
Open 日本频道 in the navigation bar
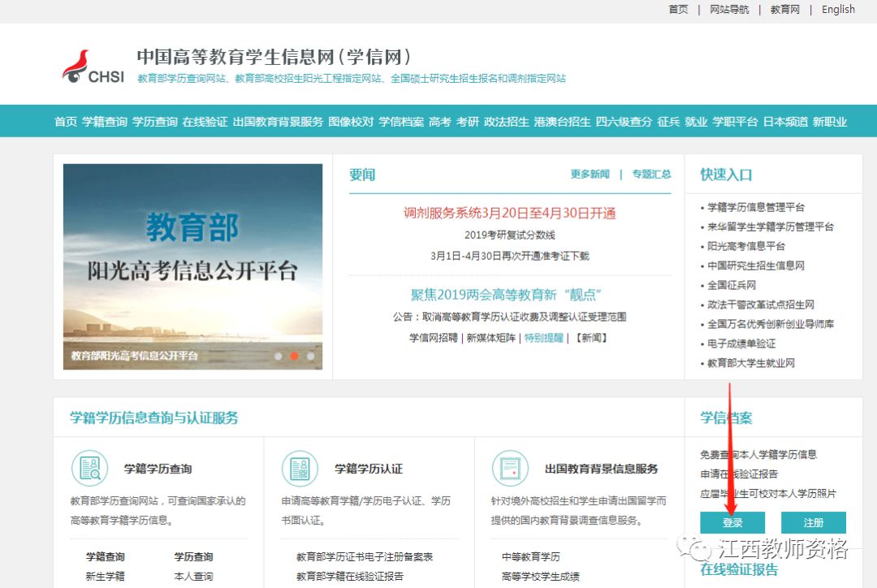pos(785,121)
